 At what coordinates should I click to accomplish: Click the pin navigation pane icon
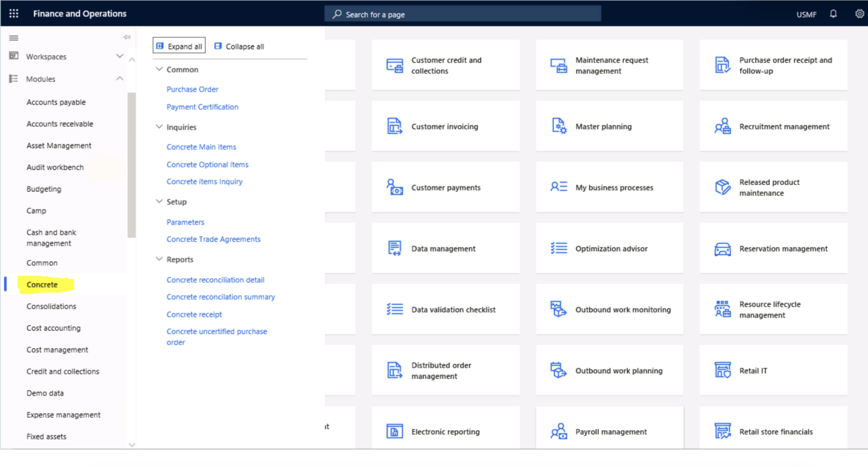[127, 37]
